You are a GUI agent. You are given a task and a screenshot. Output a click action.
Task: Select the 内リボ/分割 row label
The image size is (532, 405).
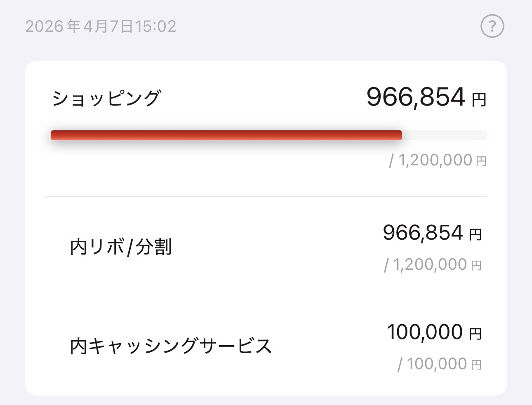121,247
